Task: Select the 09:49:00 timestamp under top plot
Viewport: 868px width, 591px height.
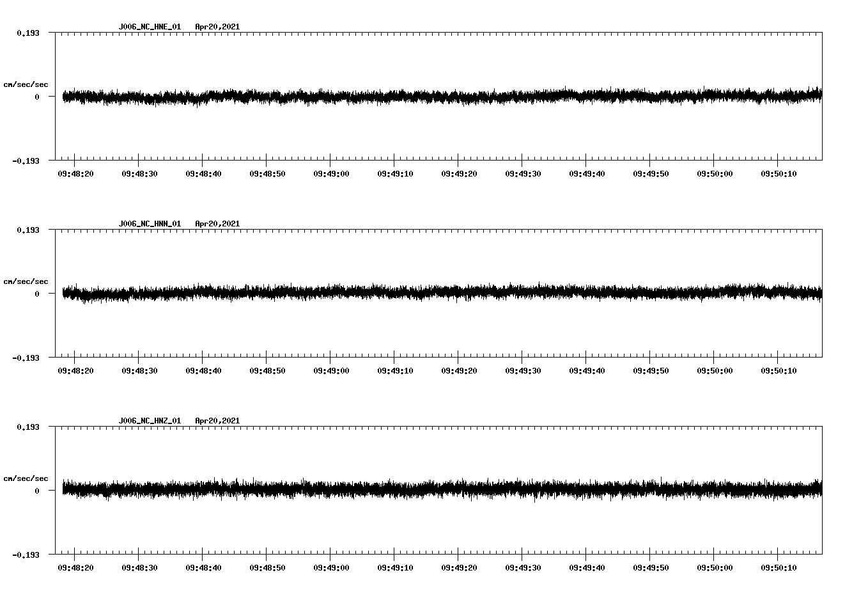Action: pyautogui.click(x=330, y=172)
